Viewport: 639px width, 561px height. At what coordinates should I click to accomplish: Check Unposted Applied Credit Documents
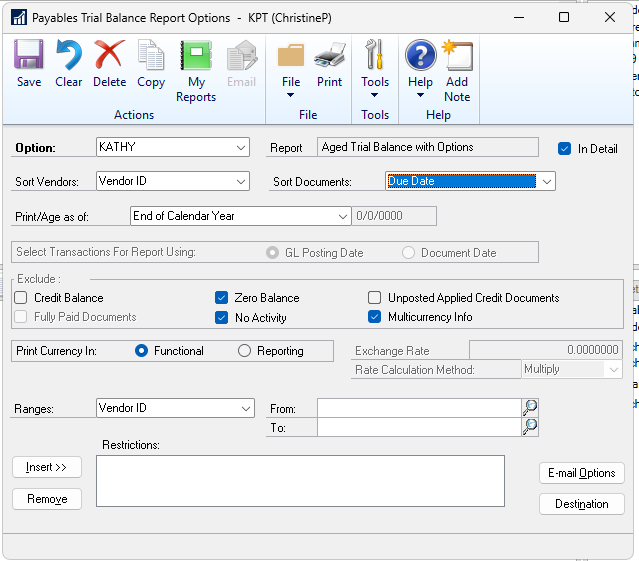click(x=375, y=298)
